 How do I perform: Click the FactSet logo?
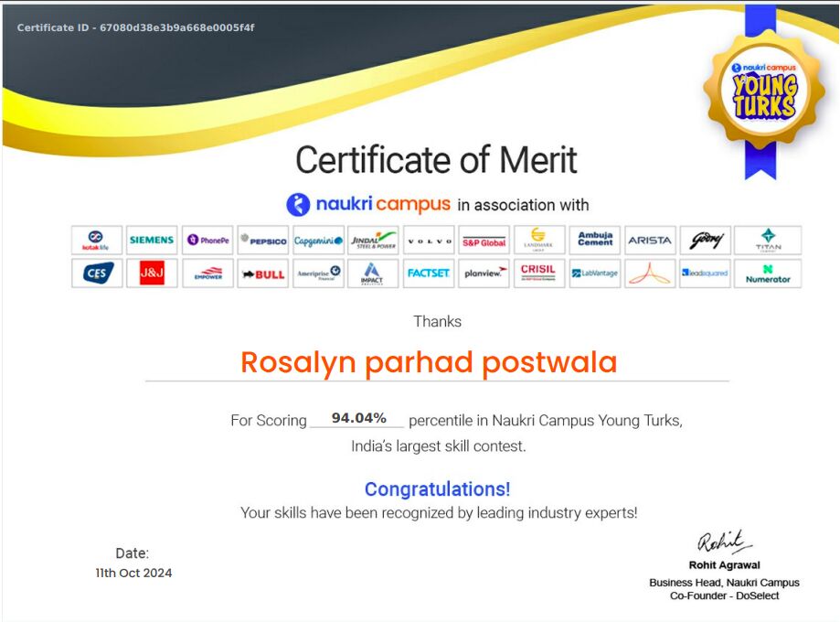point(429,273)
